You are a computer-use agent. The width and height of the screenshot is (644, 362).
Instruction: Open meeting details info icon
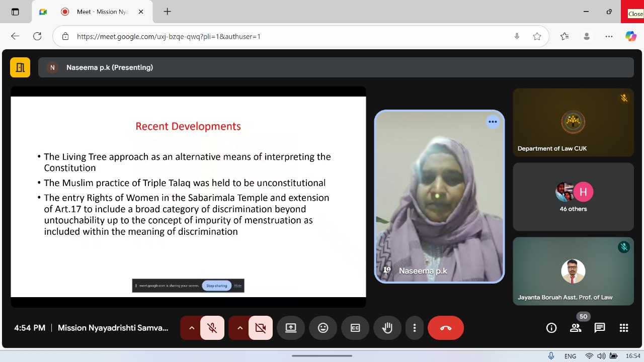(x=551, y=328)
